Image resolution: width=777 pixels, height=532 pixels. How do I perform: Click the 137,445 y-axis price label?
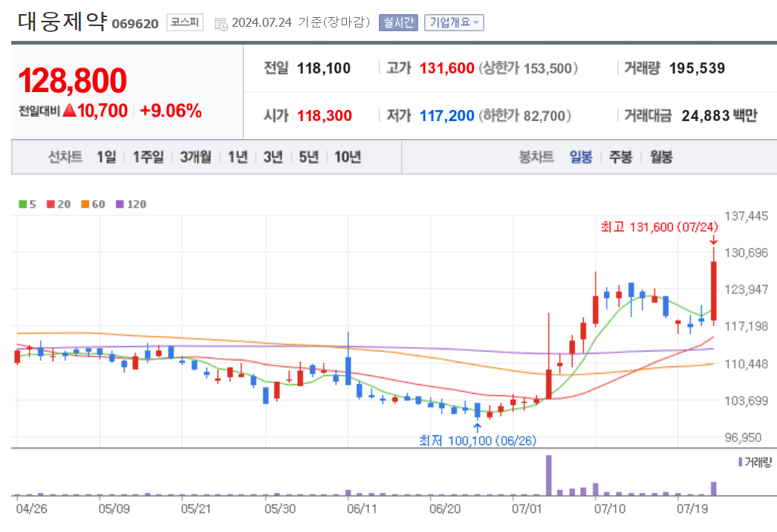pos(747,215)
